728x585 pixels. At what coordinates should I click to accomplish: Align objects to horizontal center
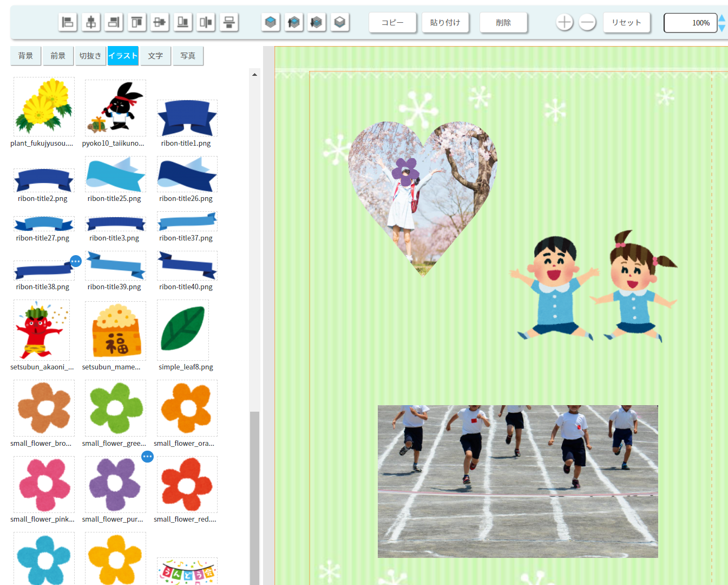tap(91, 22)
